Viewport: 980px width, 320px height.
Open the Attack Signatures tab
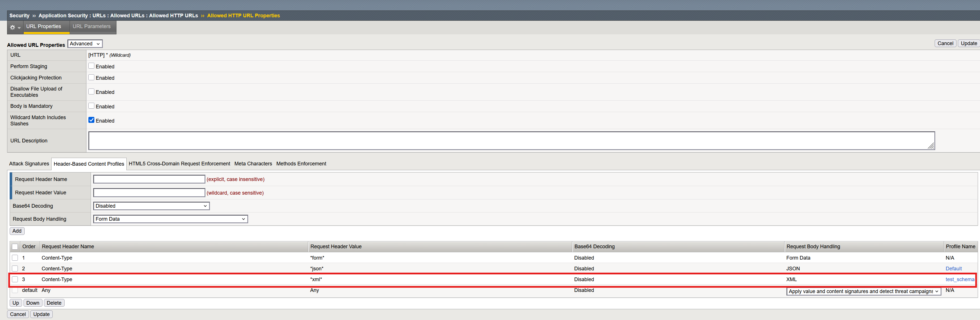coord(29,164)
